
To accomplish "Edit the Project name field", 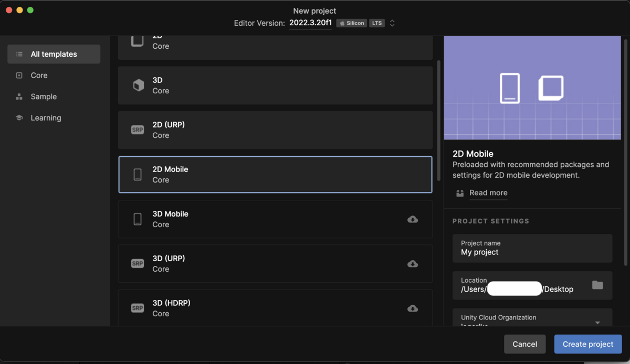I will (x=532, y=248).
